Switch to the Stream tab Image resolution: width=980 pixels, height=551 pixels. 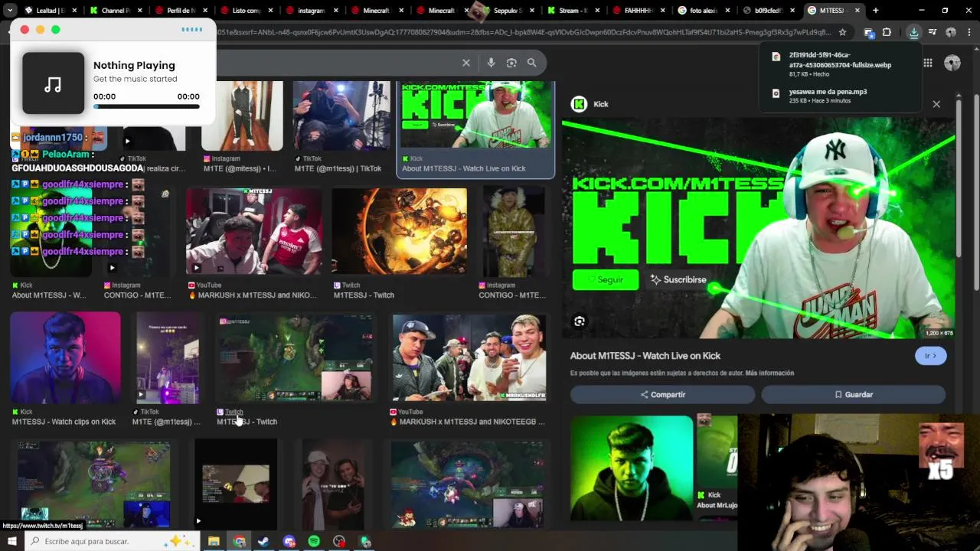click(x=573, y=11)
